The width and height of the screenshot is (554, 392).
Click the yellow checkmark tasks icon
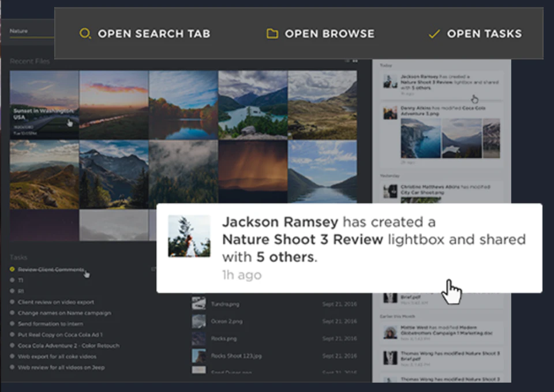point(434,34)
